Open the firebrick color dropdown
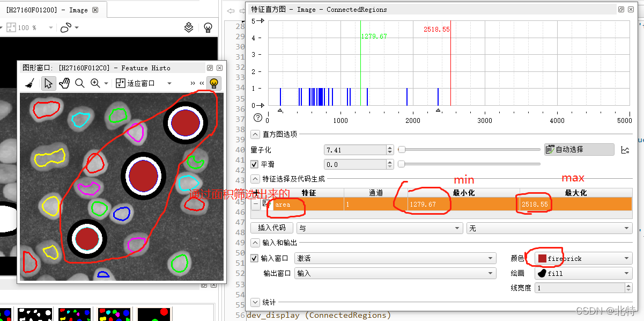The image size is (644, 321). click(x=584, y=258)
